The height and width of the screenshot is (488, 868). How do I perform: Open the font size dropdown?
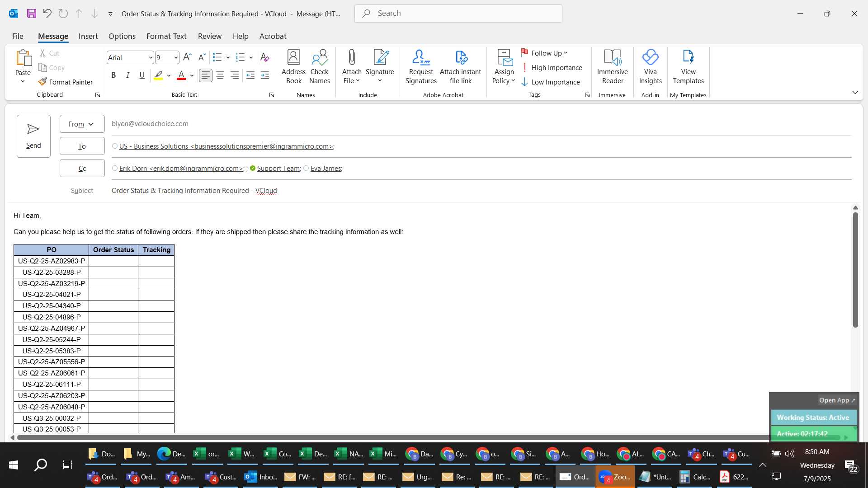pos(176,57)
